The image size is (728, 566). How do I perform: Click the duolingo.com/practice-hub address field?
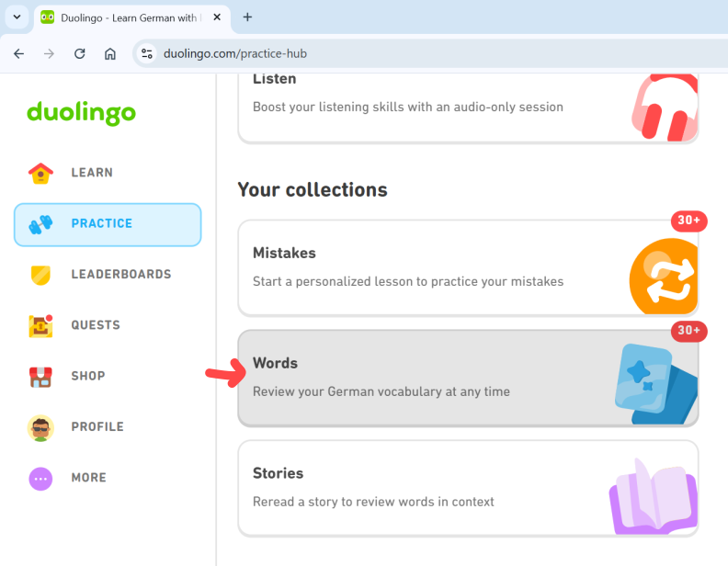pos(235,54)
